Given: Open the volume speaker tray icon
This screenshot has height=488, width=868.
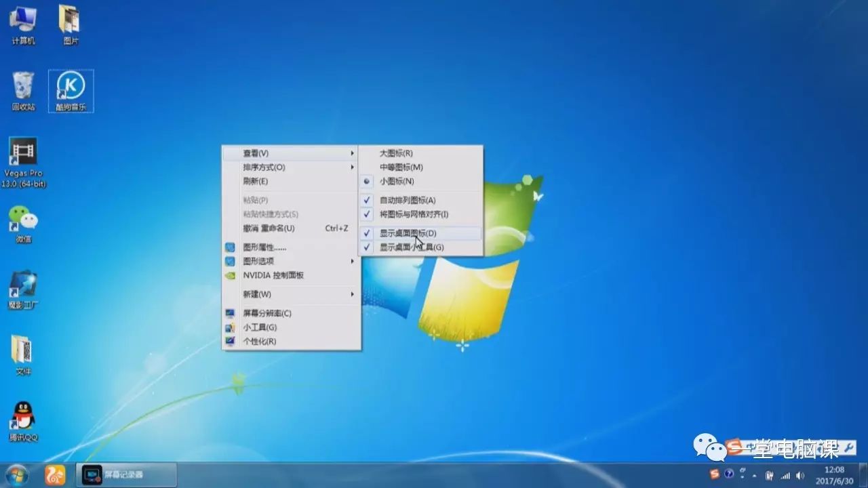Looking at the screenshot, I should pos(800,475).
